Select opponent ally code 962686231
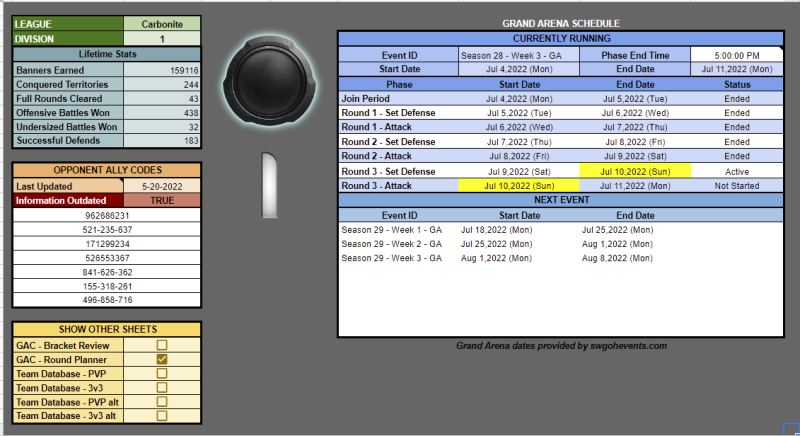This screenshot has height=436, width=800. [107, 214]
